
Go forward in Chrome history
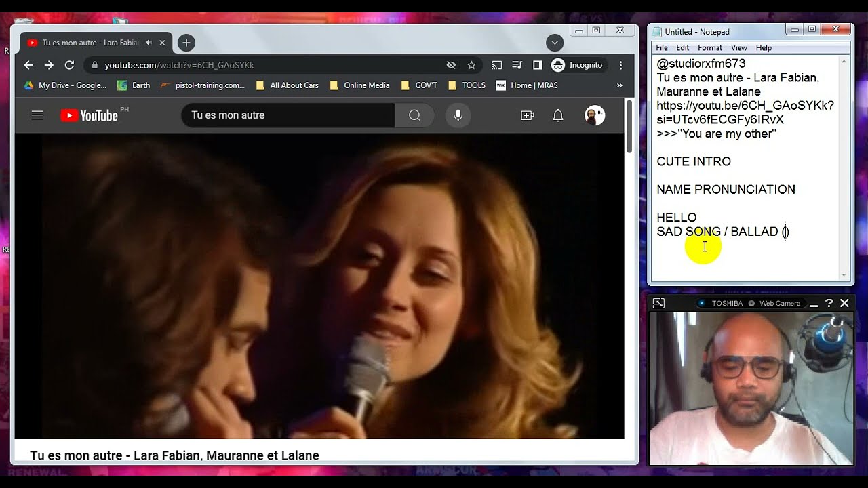49,65
